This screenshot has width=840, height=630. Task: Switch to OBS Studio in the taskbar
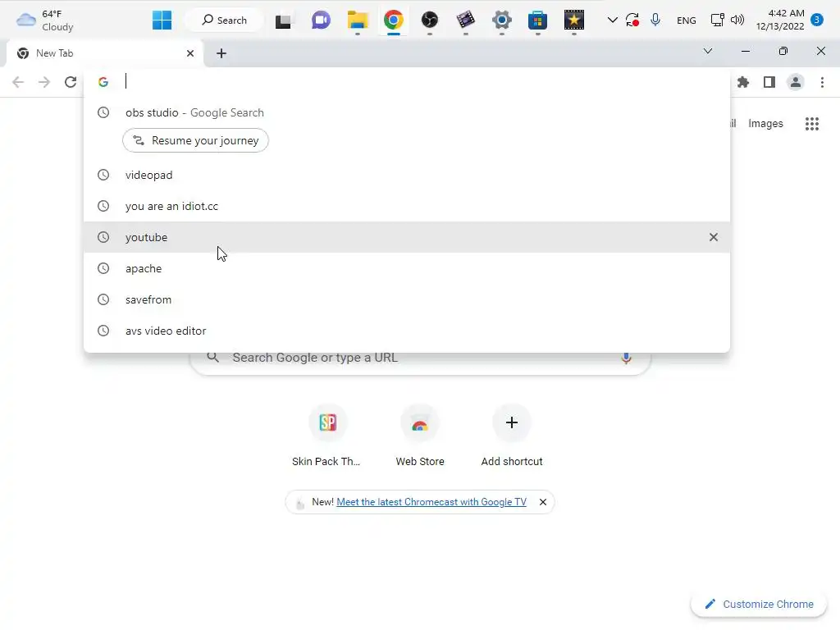(430, 21)
